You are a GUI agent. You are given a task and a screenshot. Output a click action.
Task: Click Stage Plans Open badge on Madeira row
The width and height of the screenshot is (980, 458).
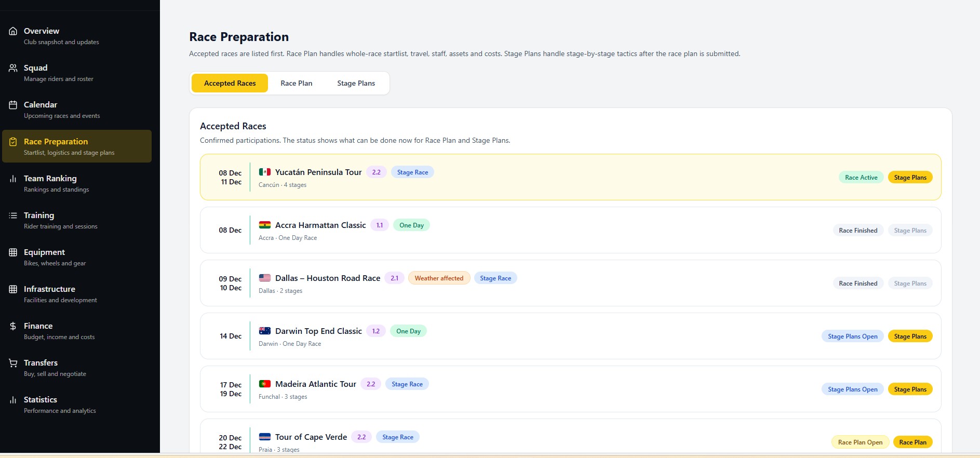pos(852,389)
